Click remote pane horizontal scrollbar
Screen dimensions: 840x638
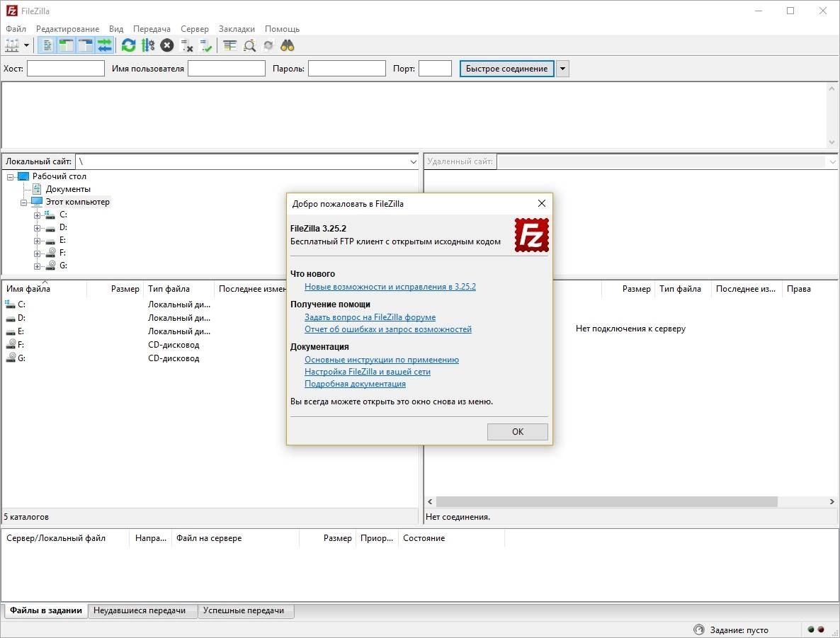(606, 502)
